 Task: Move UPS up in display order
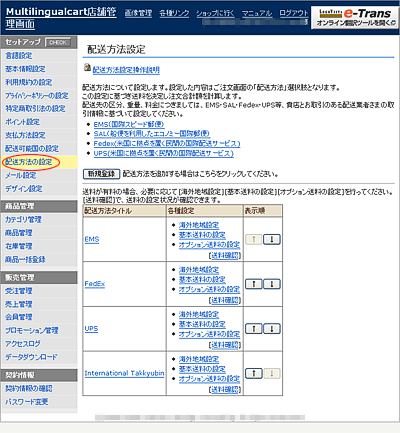[x=254, y=329]
